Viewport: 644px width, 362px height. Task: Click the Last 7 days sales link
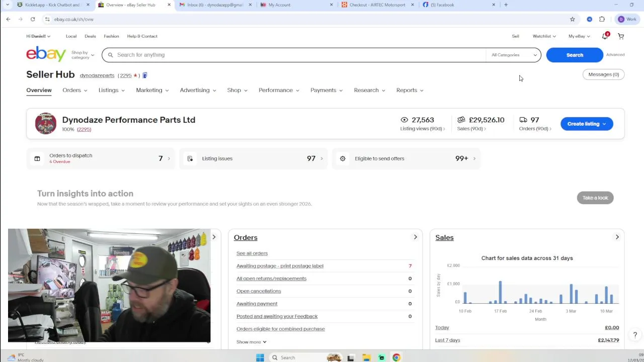(x=448, y=340)
